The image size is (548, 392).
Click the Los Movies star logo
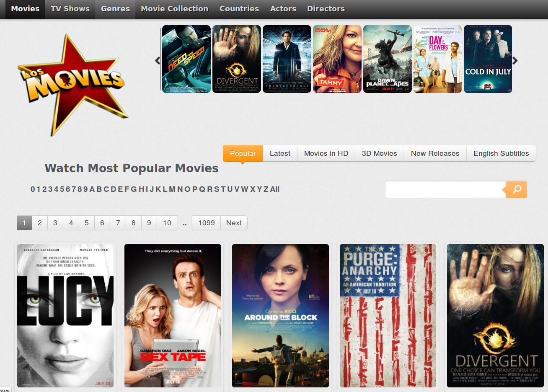(73, 85)
